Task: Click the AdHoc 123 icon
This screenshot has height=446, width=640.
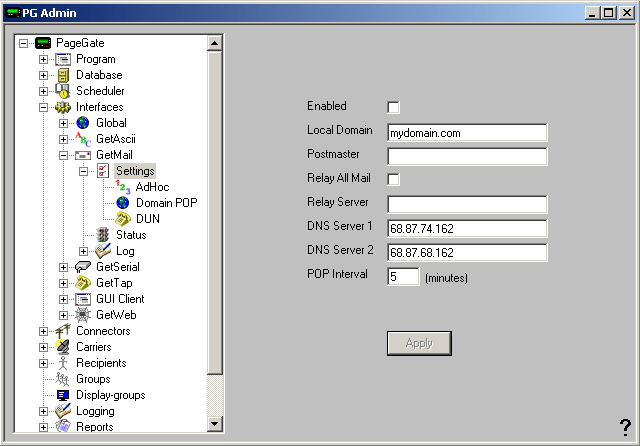Action: click(x=122, y=187)
